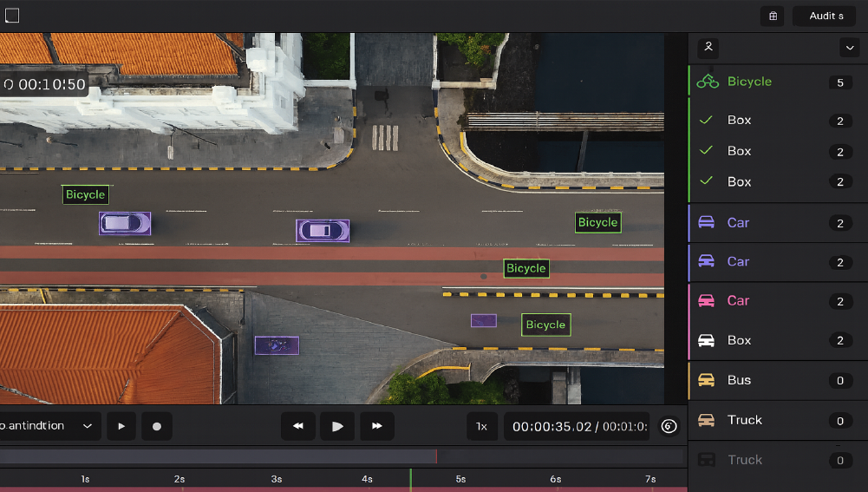Click the circular loop icon beside the timecode
This screenshot has height=492, width=868.
[669, 426]
